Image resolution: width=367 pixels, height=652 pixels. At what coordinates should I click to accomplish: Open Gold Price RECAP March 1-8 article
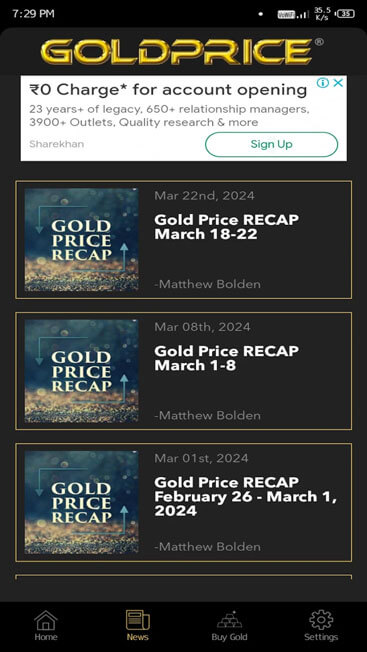click(x=183, y=371)
